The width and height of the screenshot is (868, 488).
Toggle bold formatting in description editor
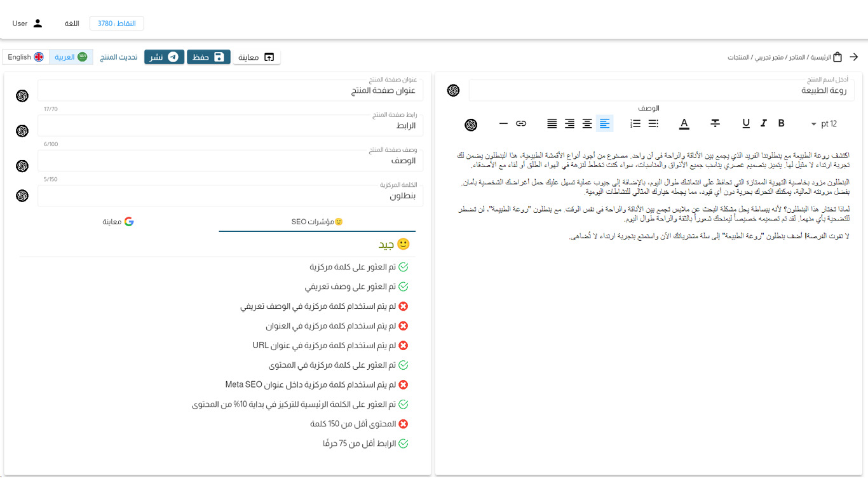[782, 123]
